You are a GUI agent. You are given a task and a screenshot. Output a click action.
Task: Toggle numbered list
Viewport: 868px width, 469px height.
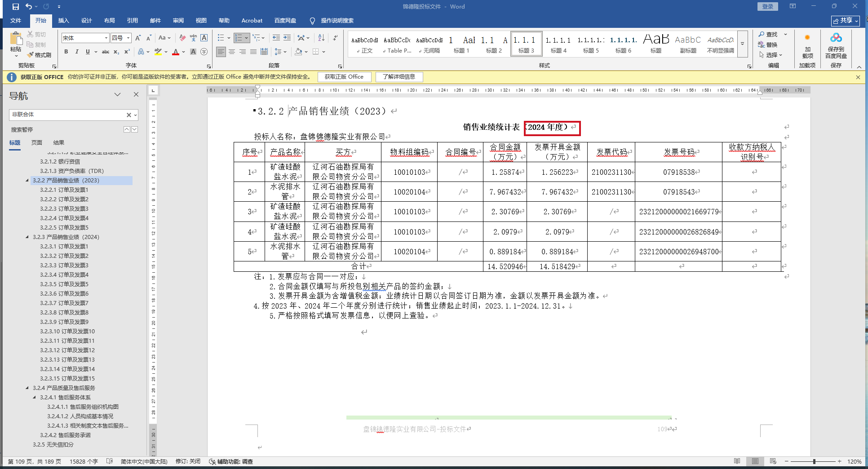[x=239, y=38]
